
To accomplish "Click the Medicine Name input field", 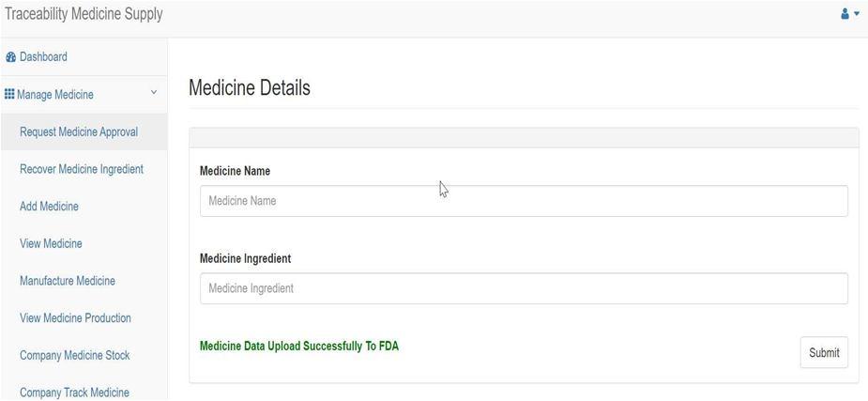I will pyautogui.click(x=524, y=201).
